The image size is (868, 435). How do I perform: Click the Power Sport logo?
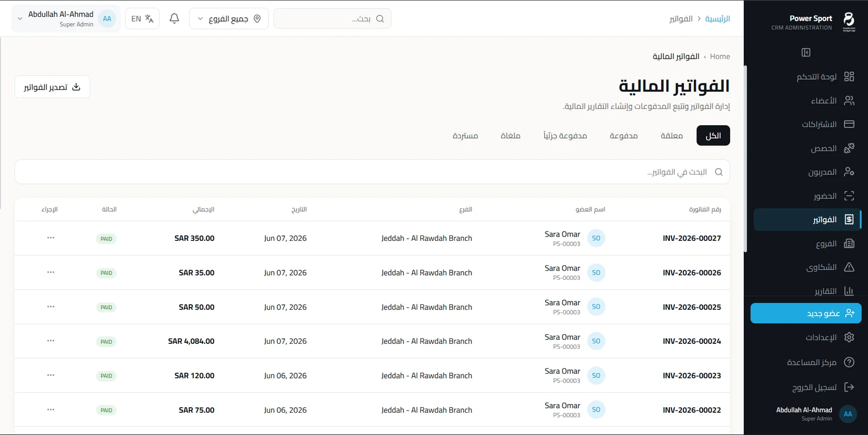pyautogui.click(x=849, y=22)
